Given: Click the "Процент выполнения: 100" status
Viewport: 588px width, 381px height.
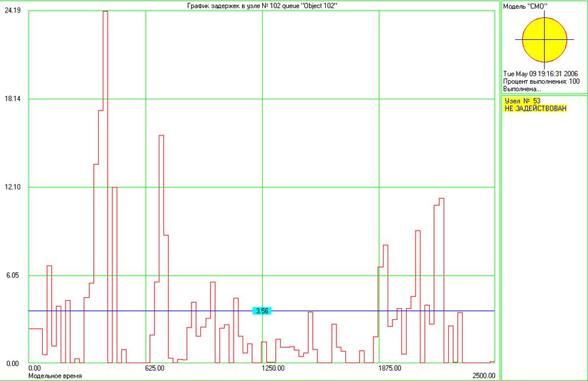Looking at the screenshot, I should coord(541,81).
